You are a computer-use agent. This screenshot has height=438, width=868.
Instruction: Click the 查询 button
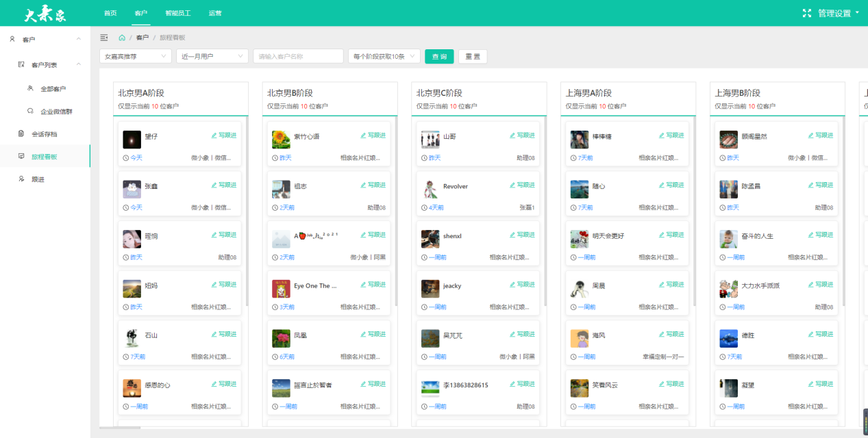click(x=439, y=56)
